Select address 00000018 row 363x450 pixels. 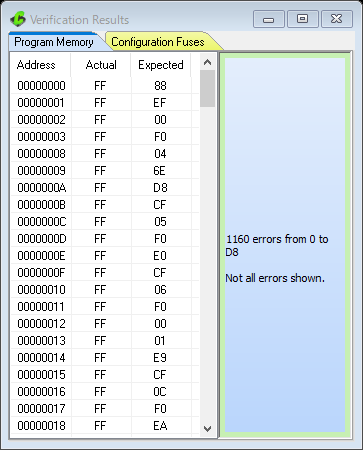(x=105, y=426)
